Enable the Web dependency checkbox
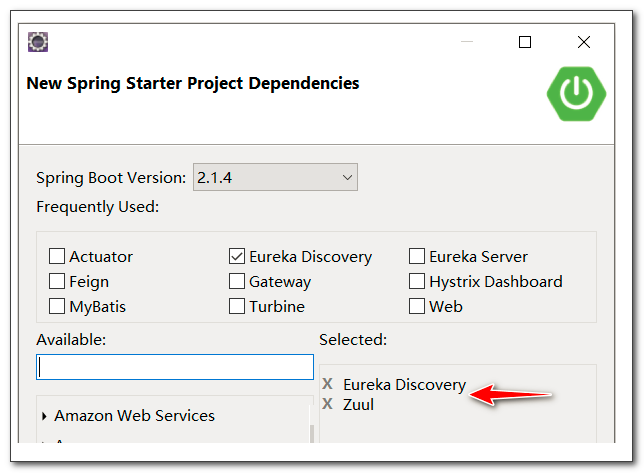 coord(417,306)
